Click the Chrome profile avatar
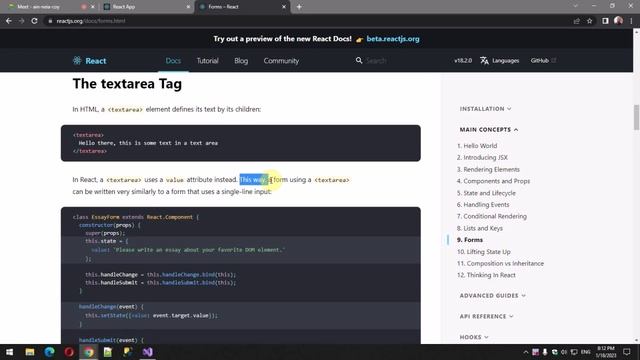This screenshot has height=360, width=640. pyautogui.click(x=618, y=20)
